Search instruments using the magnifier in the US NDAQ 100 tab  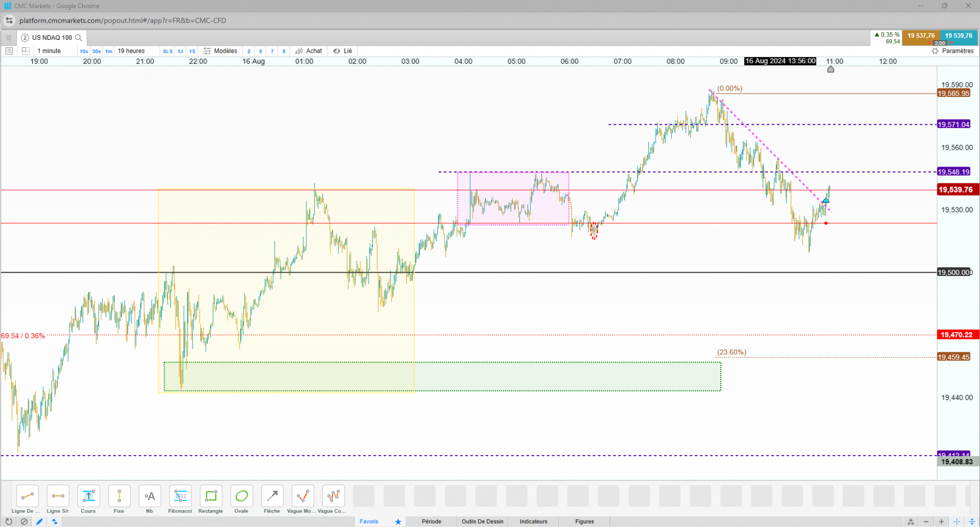point(78,38)
